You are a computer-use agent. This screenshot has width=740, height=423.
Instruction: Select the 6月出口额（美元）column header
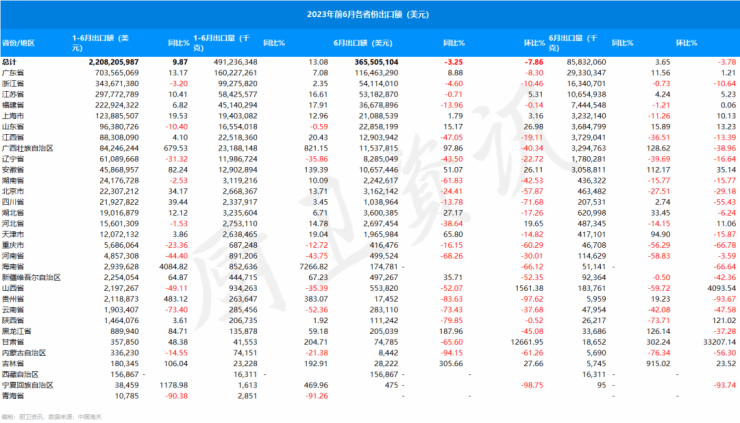[363, 43]
